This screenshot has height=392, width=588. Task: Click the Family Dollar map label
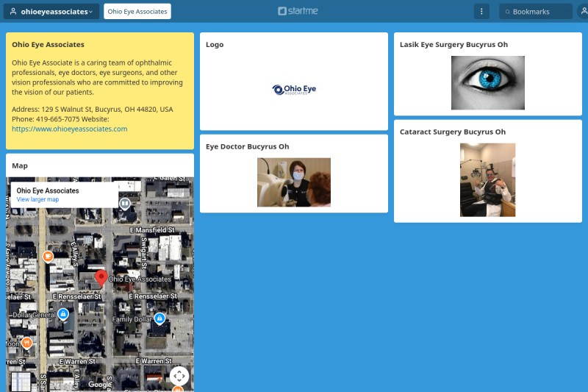click(x=132, y=319)
